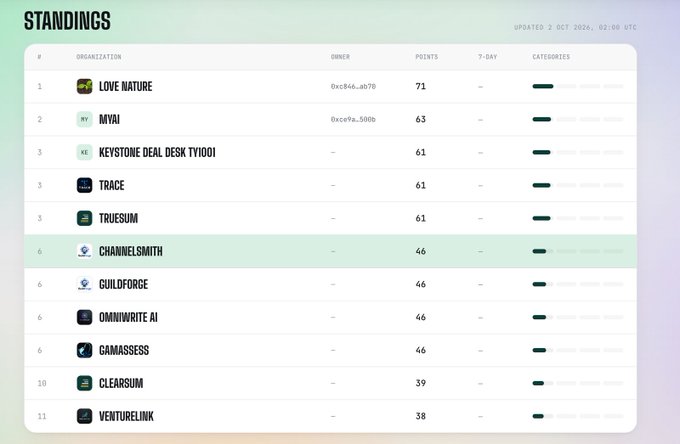This screenshot has width=680, height=444.
Task: Click Gamassess's categories progress bar
Action: coord(578,350)
